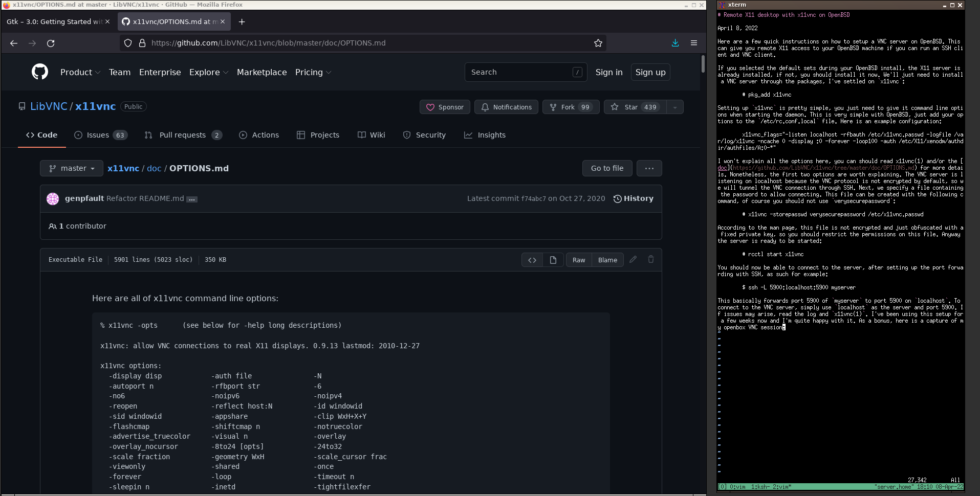The image size is (980, 496).
Task: Click Sign in
Action: (x=609, y=72)
